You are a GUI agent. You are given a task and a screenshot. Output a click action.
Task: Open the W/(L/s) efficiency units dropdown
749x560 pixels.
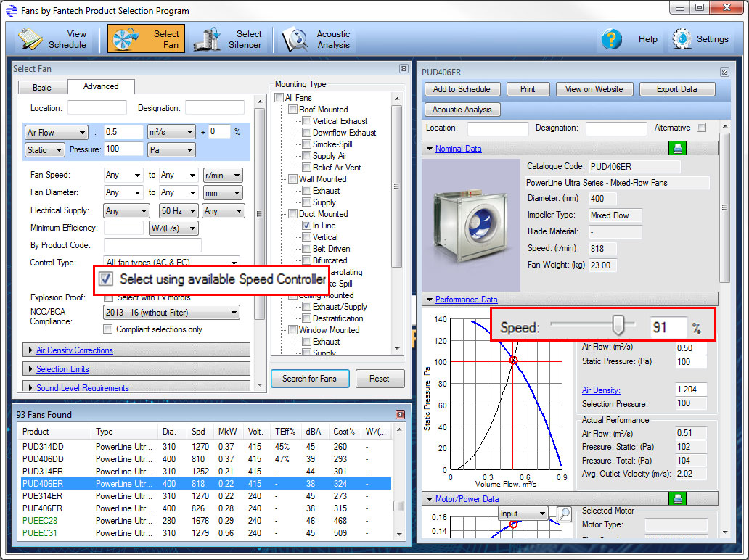(x=173, y=228)
